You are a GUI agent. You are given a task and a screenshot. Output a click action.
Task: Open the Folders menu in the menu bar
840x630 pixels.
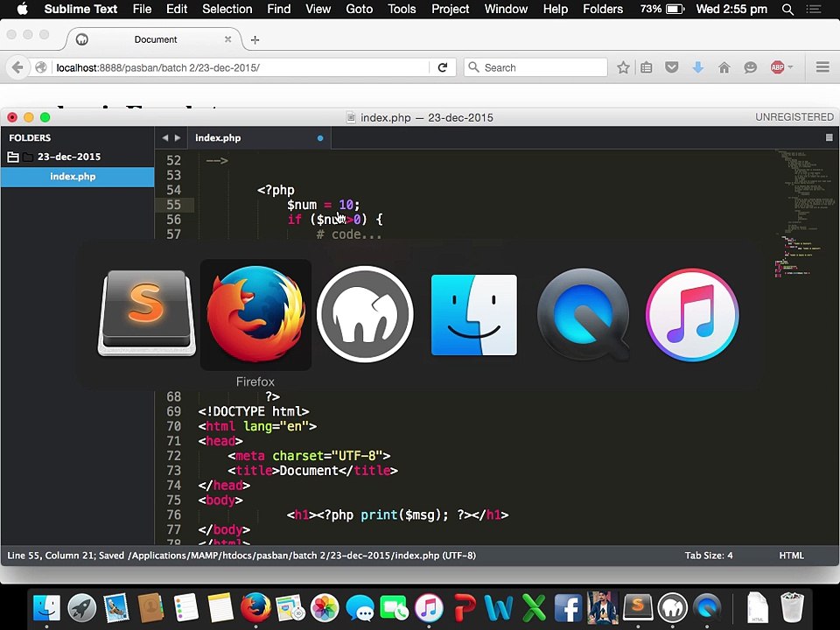(x=603, y=9)
